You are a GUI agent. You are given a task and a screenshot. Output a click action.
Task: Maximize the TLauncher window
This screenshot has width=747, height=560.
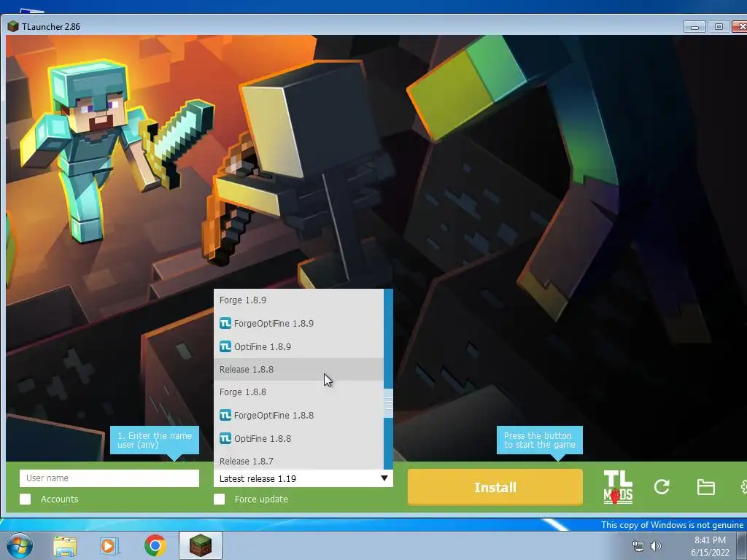719,27
